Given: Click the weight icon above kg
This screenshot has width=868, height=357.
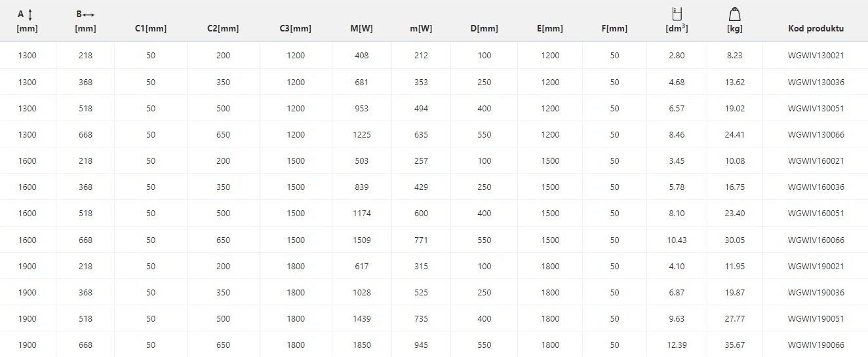Looking at the screenshot, I should (734, 14).
